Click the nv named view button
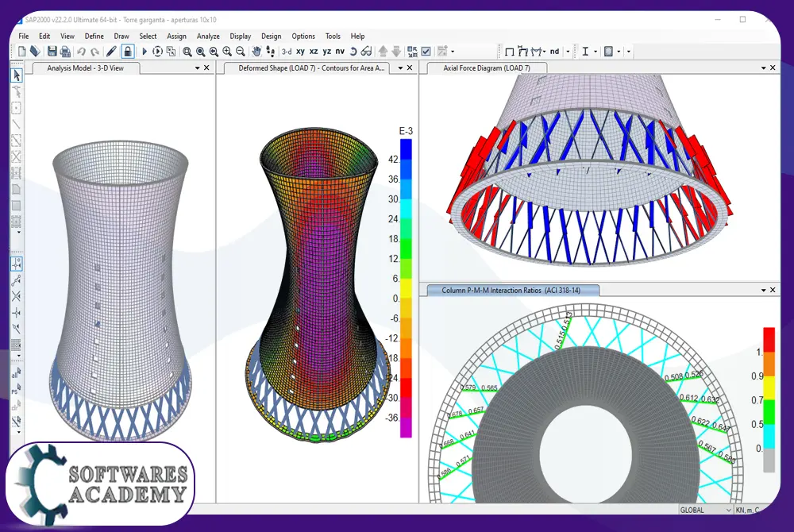This screenshot has height=532, width=794. (340, 51)
